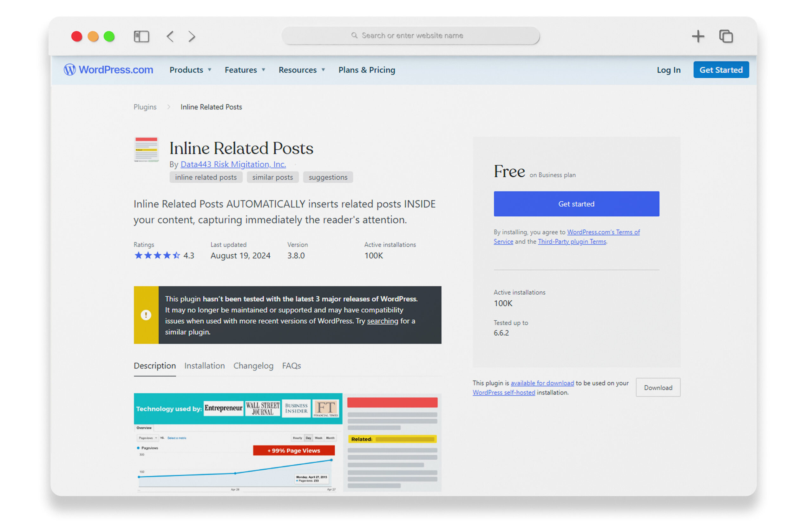This screenshot has height=523, width=812.
Task: Show tab overview icon
Action: click(x=726, y=36)
